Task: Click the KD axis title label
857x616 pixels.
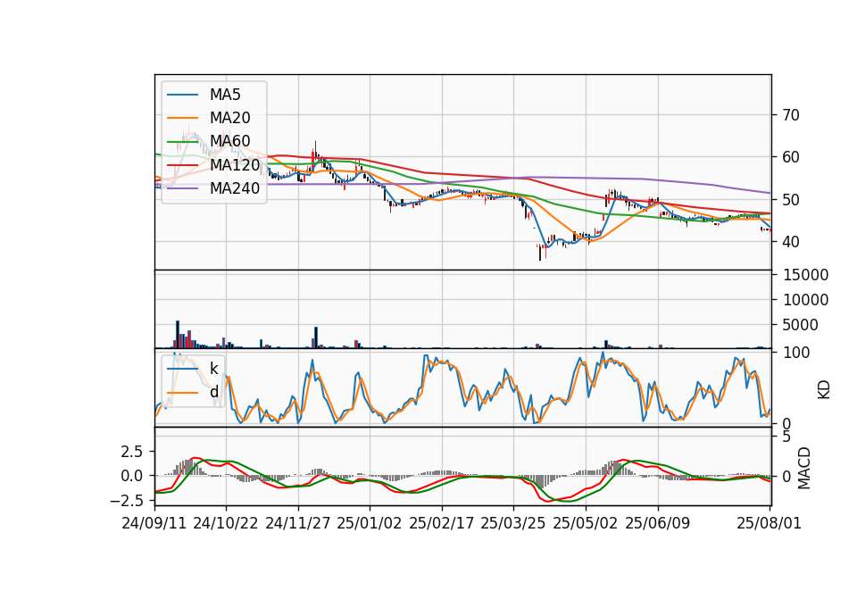Action: pos(824,390)
